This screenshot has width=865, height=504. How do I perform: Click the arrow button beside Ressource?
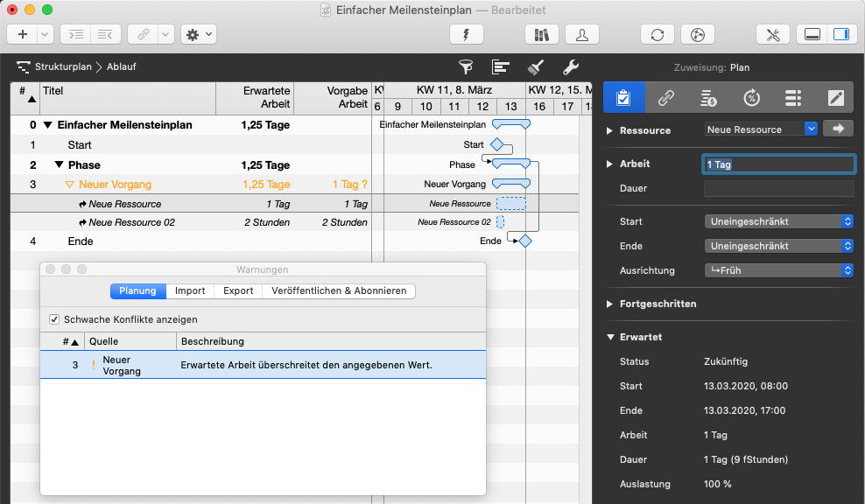point(838,129)
